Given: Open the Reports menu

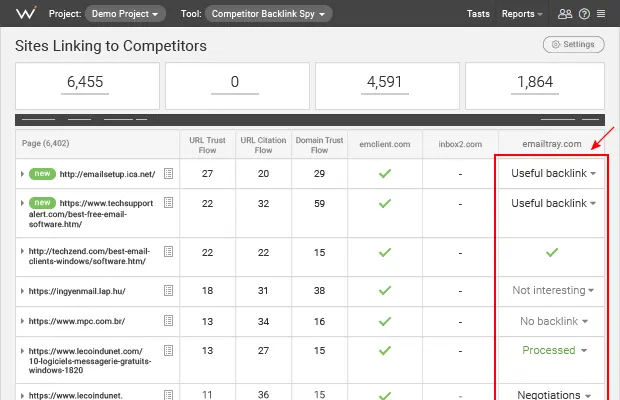Looking at the screenshot, I should click(522, 14).
